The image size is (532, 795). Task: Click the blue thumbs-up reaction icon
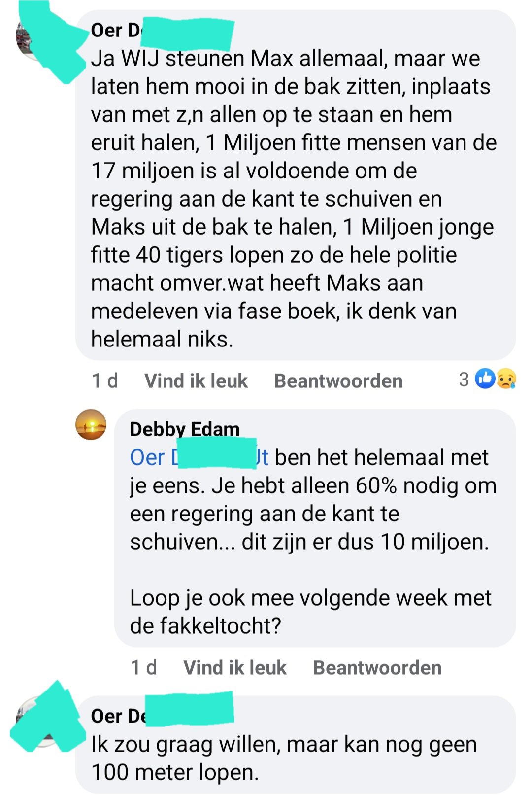[x=485, y=379]
